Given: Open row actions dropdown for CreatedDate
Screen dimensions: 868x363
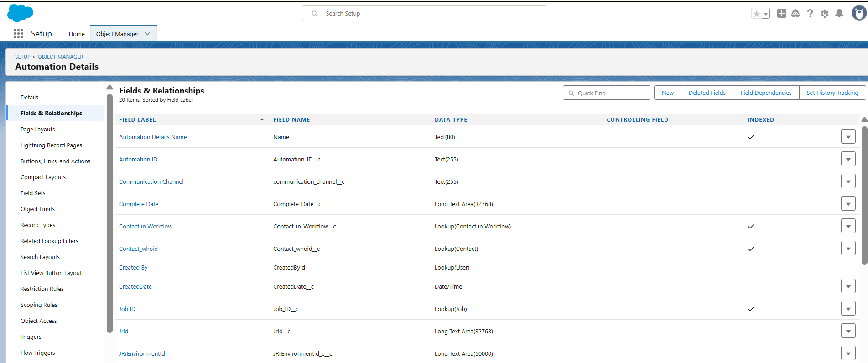Looking at the screenshot, I should pyautogui.click(x=848, y=286).
